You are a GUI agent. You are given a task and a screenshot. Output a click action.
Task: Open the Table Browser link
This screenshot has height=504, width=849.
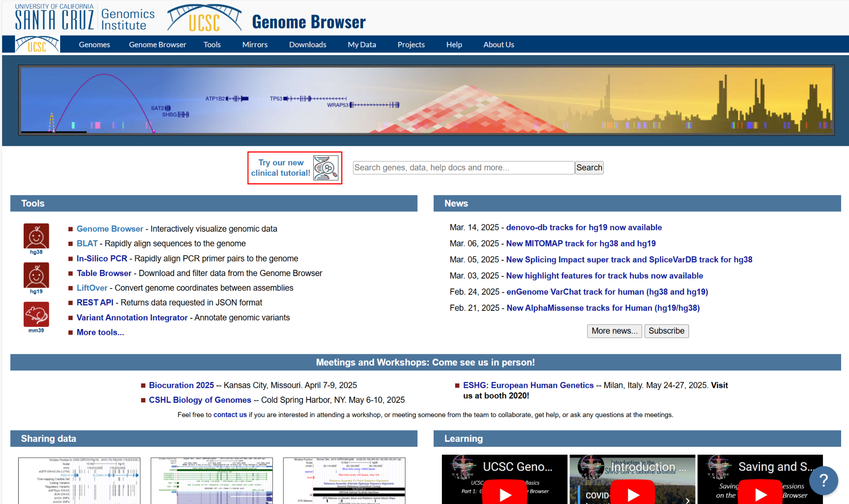pyautogui.click(x=104, y=273)
